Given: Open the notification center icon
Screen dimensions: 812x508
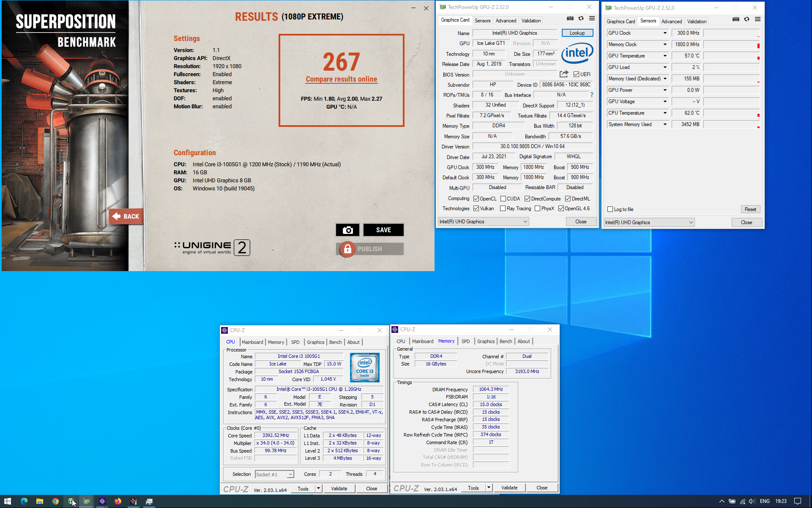Looking at the screenshot, I should (798, 501).
